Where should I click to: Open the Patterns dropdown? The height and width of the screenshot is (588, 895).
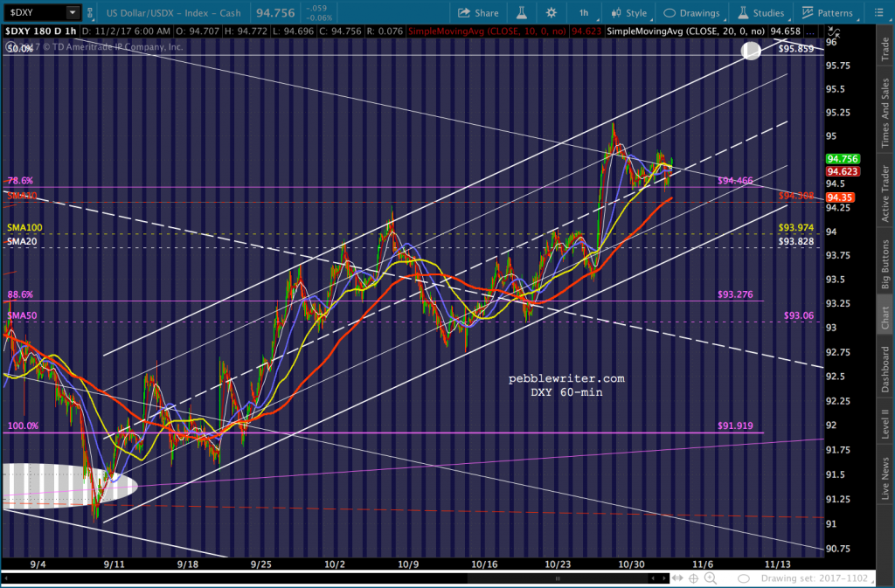829,12
